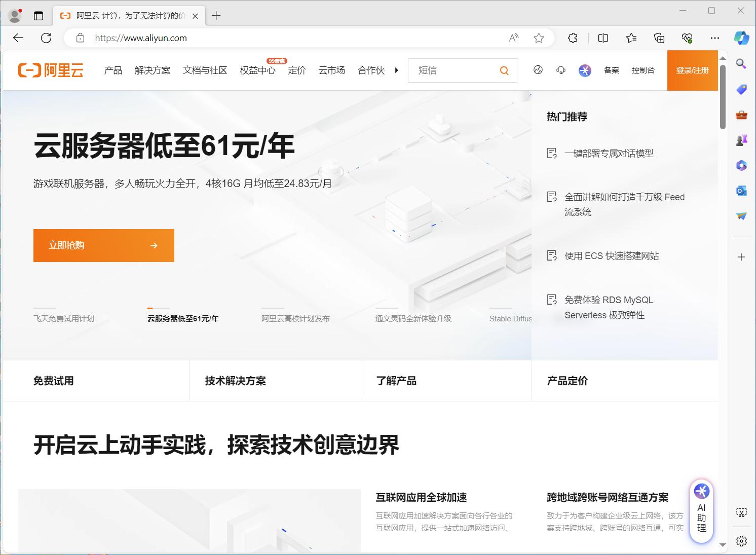This screenshot has width=756, height=555.
Task: Open RDS MySQL Serverless recommendation link
Action: [609, 307]
